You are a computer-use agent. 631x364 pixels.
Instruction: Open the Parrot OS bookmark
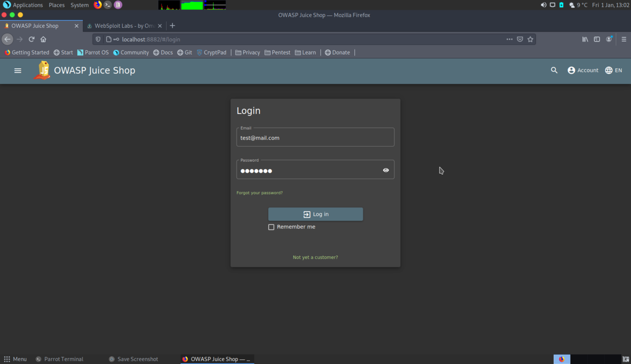pos(93,53)
